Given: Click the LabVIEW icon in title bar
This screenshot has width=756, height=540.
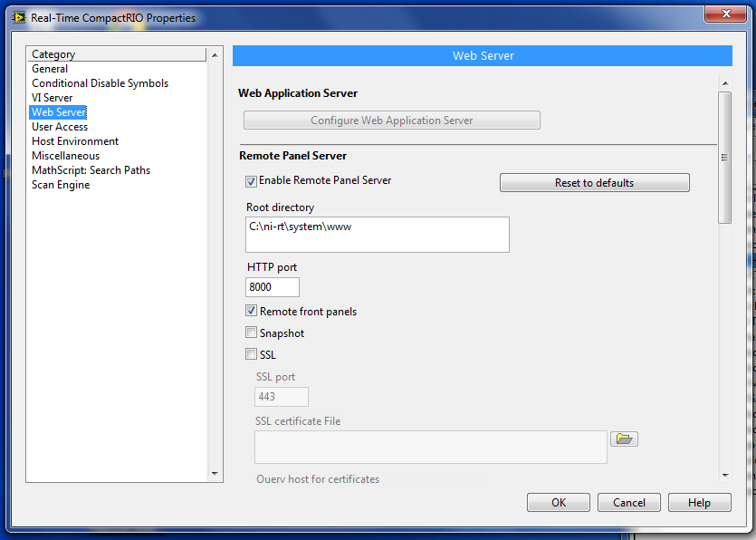Looking at the screenshot, I should point(19,18).
